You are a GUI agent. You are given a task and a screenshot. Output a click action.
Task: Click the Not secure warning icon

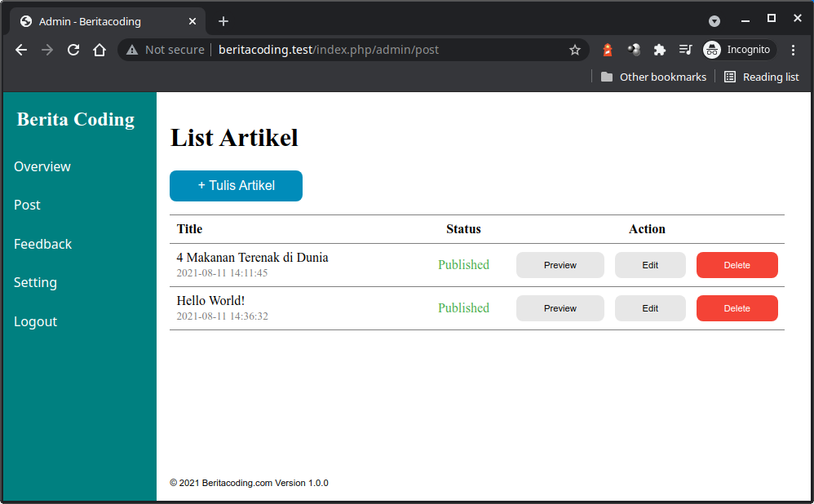click(x=152, y=50)
